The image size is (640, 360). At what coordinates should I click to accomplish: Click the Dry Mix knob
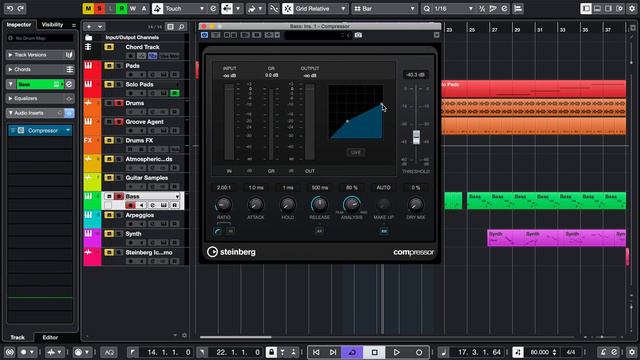point(416,204)
